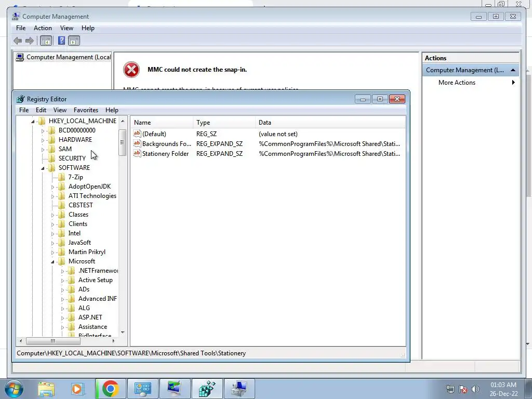This screenshot has width=532, height=399.
Task: Expand the Clients key
Action: 52,224
